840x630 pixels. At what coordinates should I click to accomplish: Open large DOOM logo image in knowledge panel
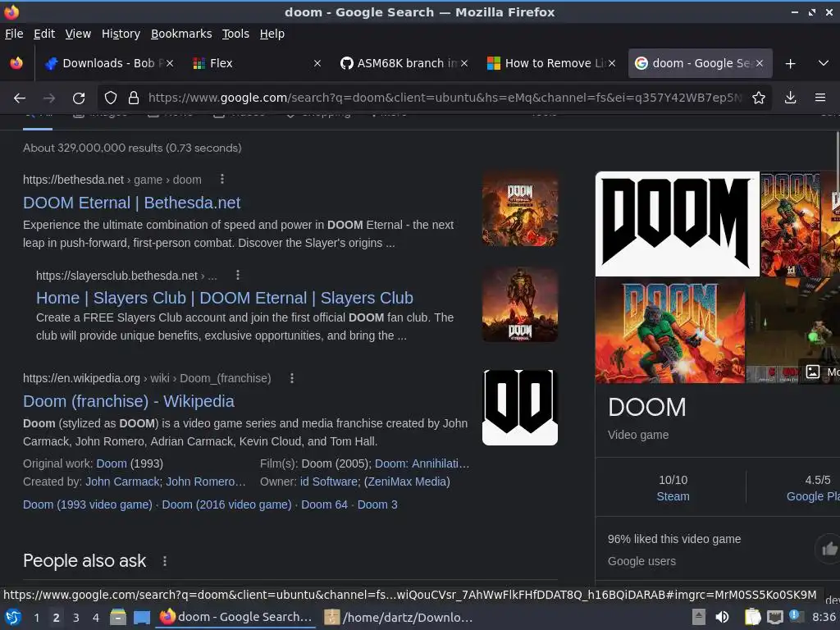(x=677, y=223)
